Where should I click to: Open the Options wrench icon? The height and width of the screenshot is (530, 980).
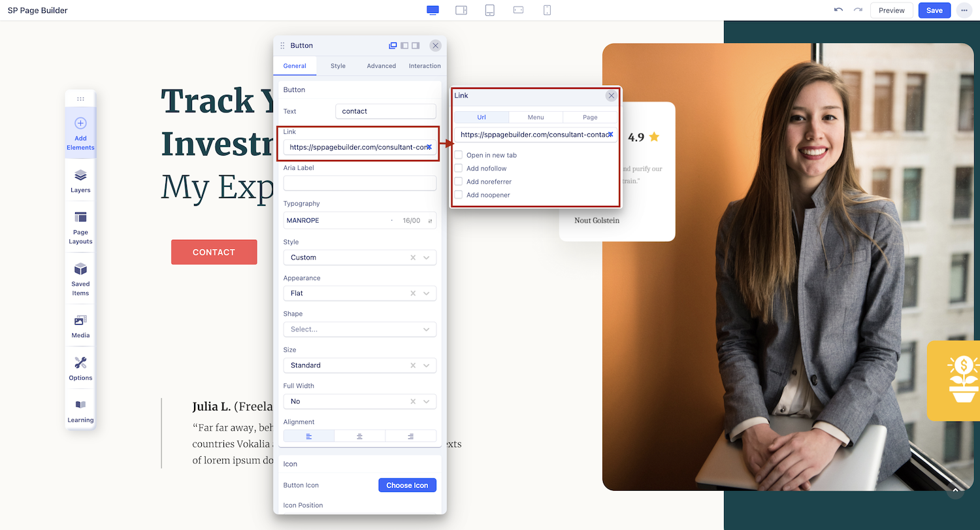[80, 368]
